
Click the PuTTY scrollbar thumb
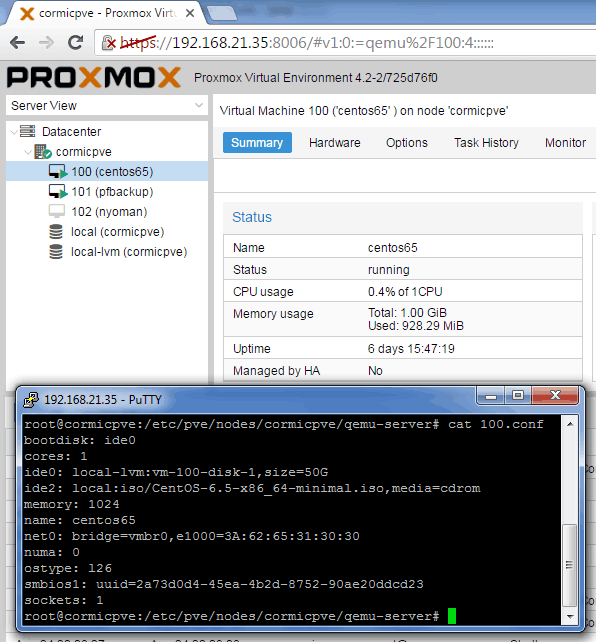tap(569, 565)
